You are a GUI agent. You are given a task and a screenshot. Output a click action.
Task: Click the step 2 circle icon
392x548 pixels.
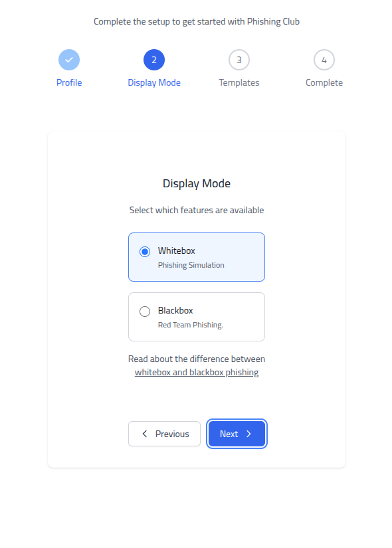point(154,60)
